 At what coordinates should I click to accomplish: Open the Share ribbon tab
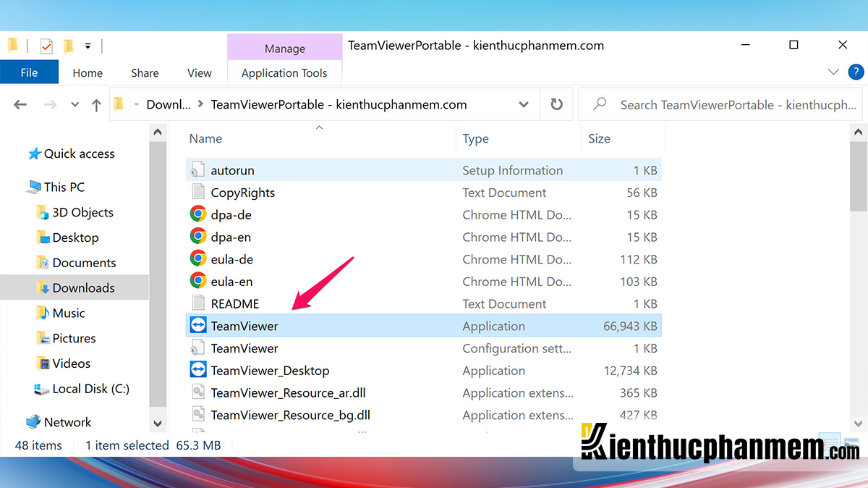click(145, 72)
